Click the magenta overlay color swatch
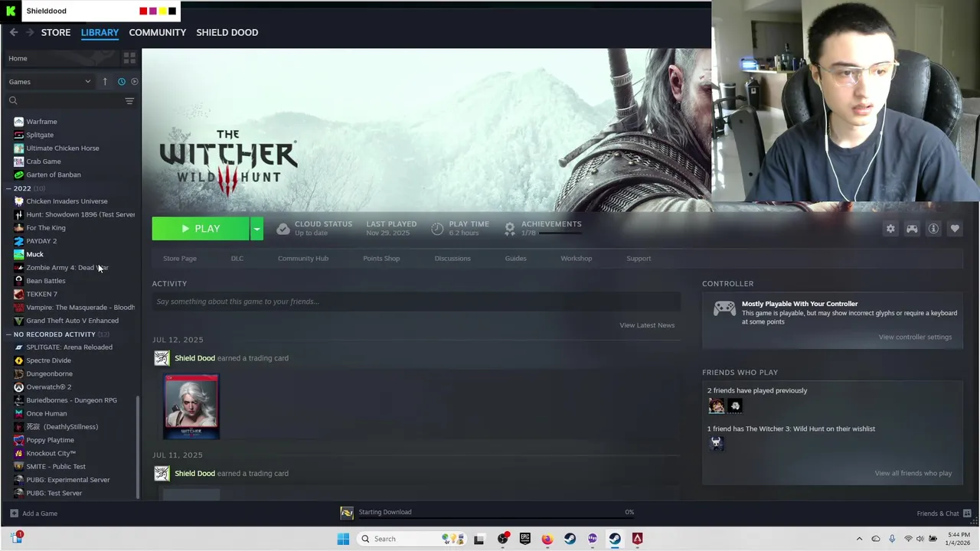980x551 pixels. tap(152, 11)
